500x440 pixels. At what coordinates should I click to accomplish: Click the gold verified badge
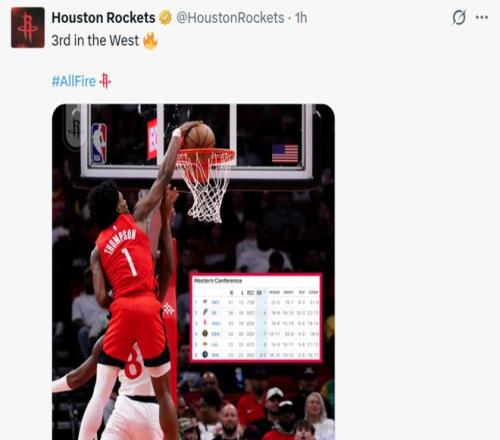tap(165, 18)
